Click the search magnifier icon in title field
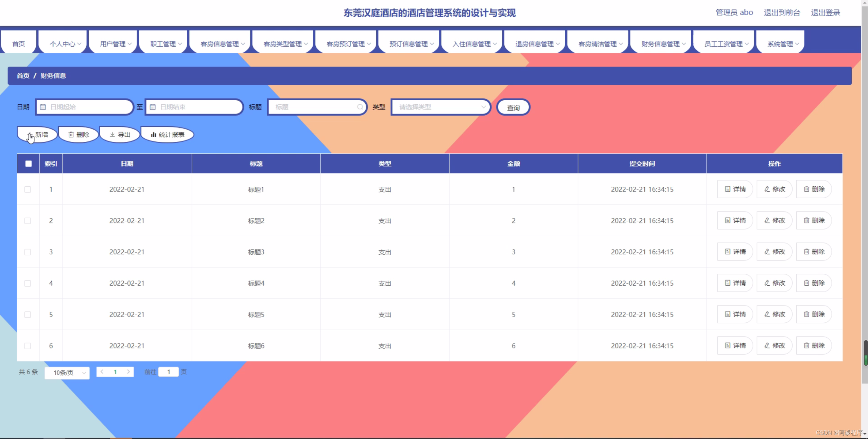The width and height of the screenshot is (868, 439). pos(360,107)
